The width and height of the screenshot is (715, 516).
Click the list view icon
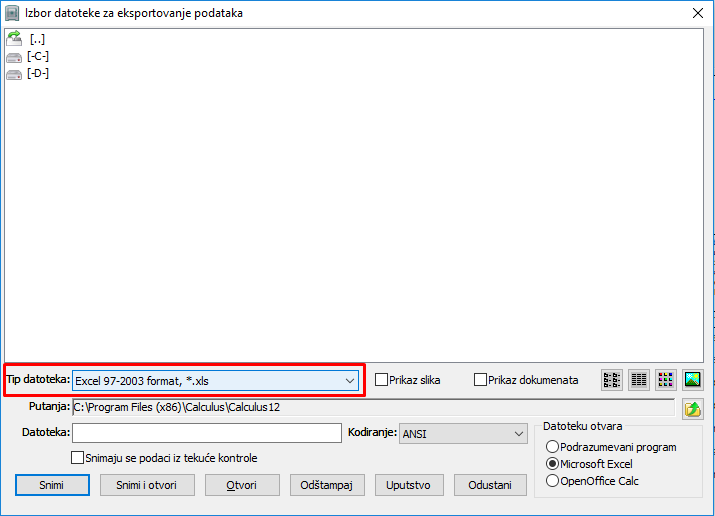pos(611,380)
